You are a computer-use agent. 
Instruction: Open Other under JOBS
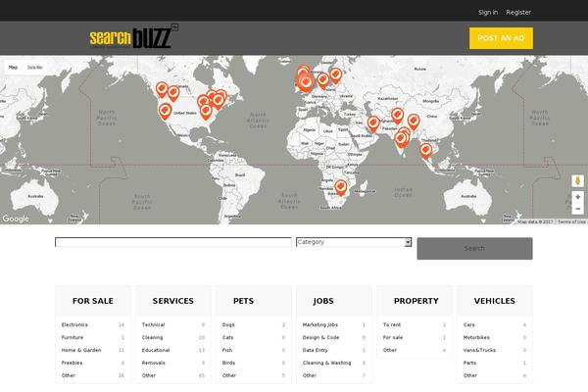pyautogui.click(x=310, y=375)
